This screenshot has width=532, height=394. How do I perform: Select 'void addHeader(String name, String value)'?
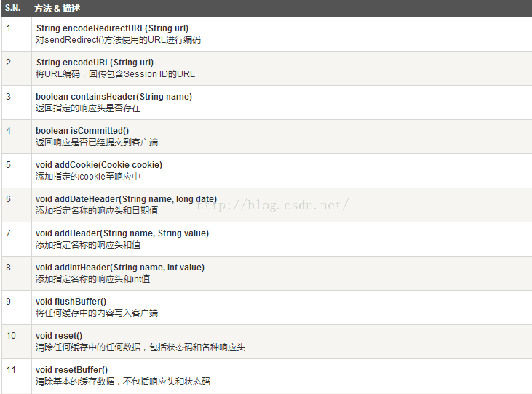[x=122, y=233]
